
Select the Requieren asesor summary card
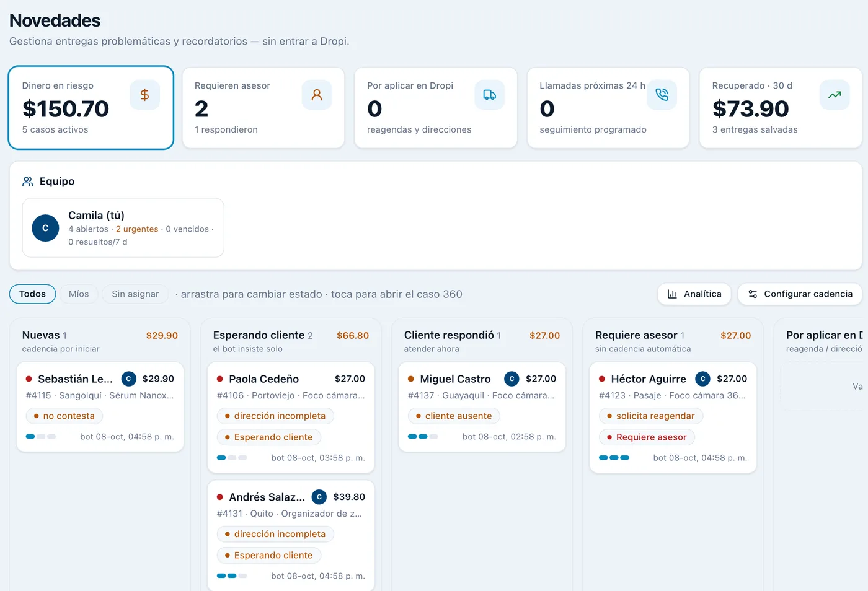click(x=263, y=108)
